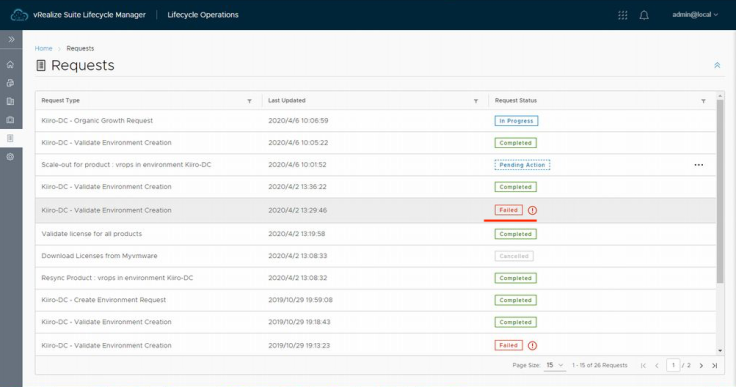Open the Page Size dropdown
Screen dimensions: 736x387
[x=554, y=365]
